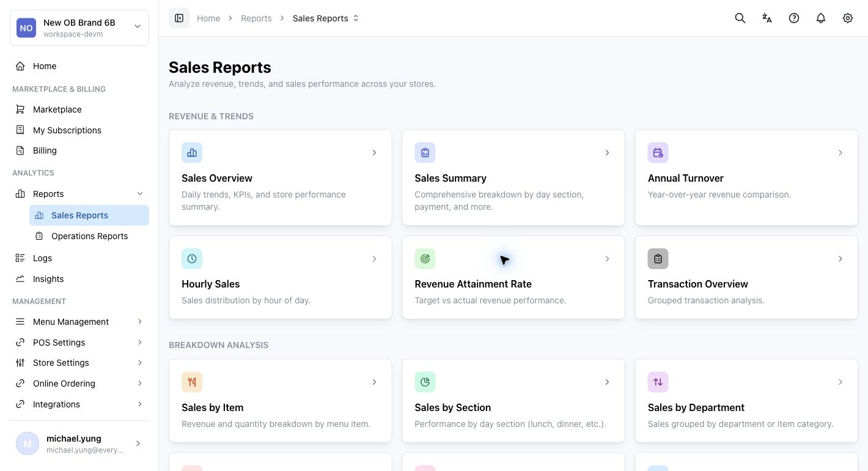The width and height of the screenshot is (868, 471).
Task: Open the settings gear icon
Action: [848, 18]
